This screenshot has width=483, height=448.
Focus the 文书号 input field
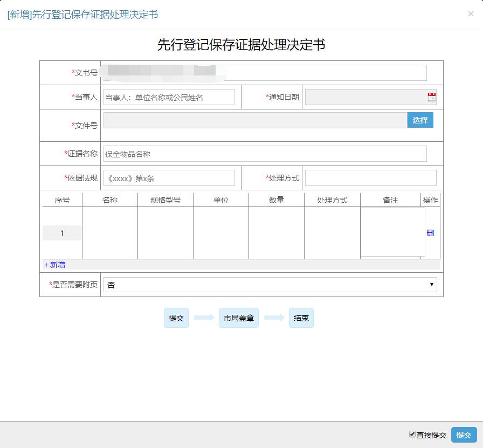tap(265, 73)
